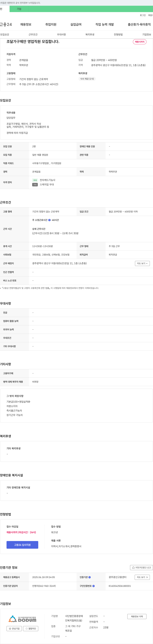153x644 pixels.
Task: Click the 국민연금, 고용보험, 산재보험, 건강보험 value
Action: coord(51,255)
